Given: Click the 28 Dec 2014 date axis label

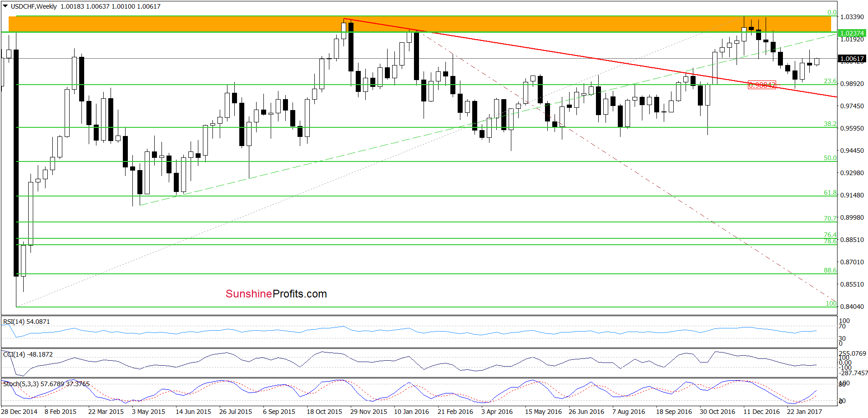Looking at the screenshot, I should (20, 412).
